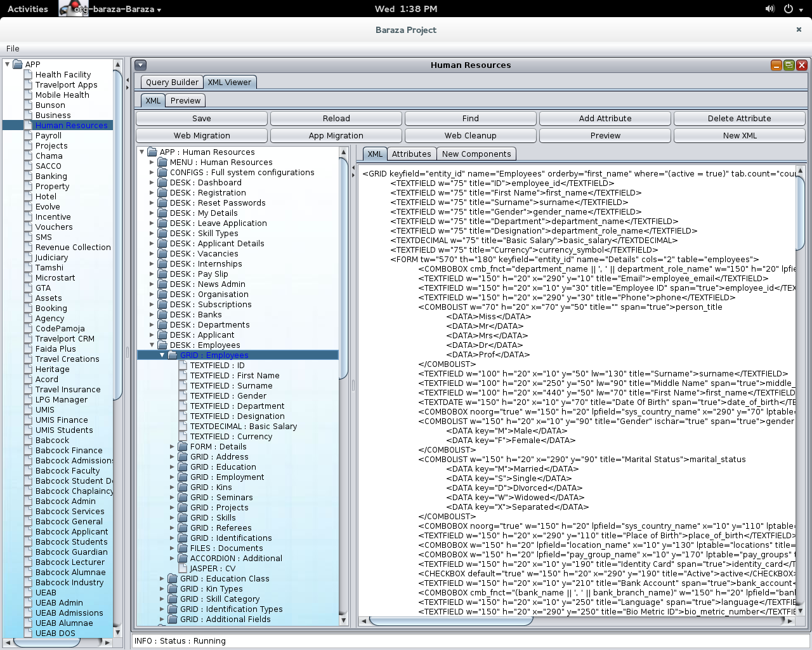
Task: Click the green maximize icon of Human Resources frame
Action: (789, 65)
